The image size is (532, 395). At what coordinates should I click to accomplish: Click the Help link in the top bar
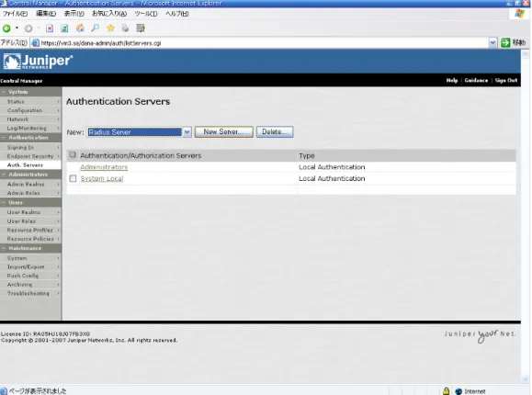(x=451, y=81)
